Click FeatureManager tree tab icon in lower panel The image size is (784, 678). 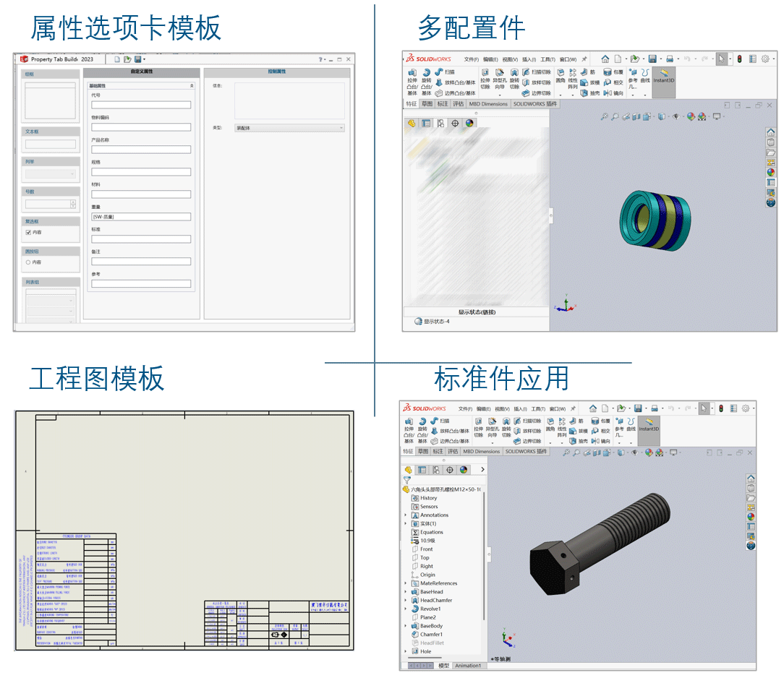point(408,470)
